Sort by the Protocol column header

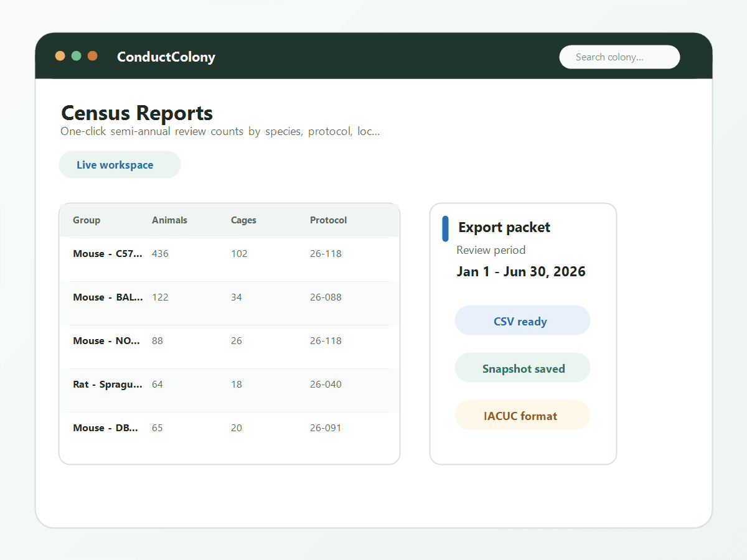pyautogui.click(x=329, y=220)
